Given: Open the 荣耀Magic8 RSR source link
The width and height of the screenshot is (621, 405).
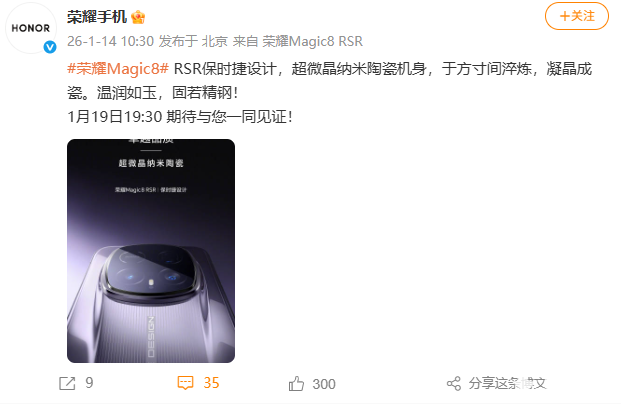Looking at the screenshot, I should point(313,41).
